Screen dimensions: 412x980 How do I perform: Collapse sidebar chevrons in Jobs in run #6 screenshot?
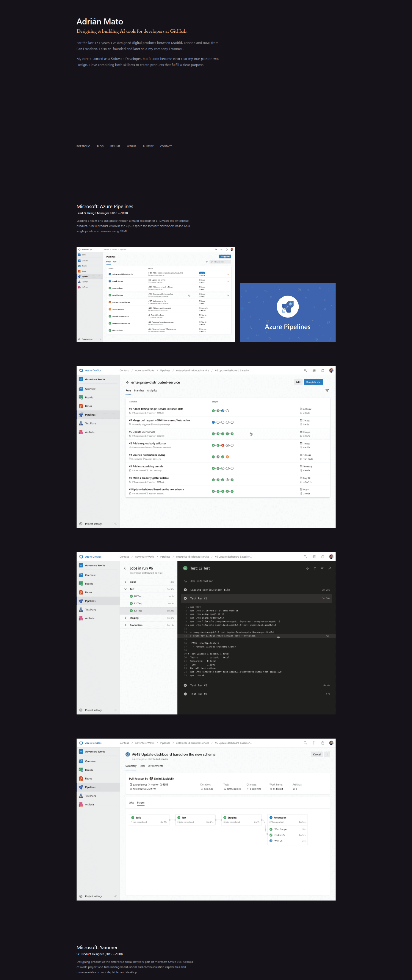click(115, 710)
